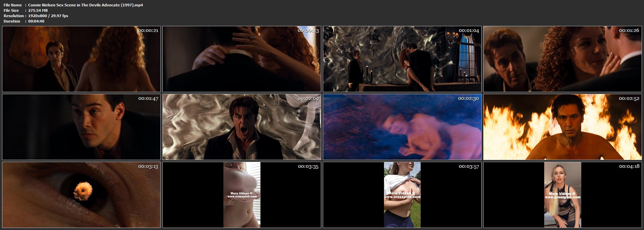This screenshot has height=230, width=644.
Task: Click the thumbnail frame at 00:01:47
Action: [82, 127]
